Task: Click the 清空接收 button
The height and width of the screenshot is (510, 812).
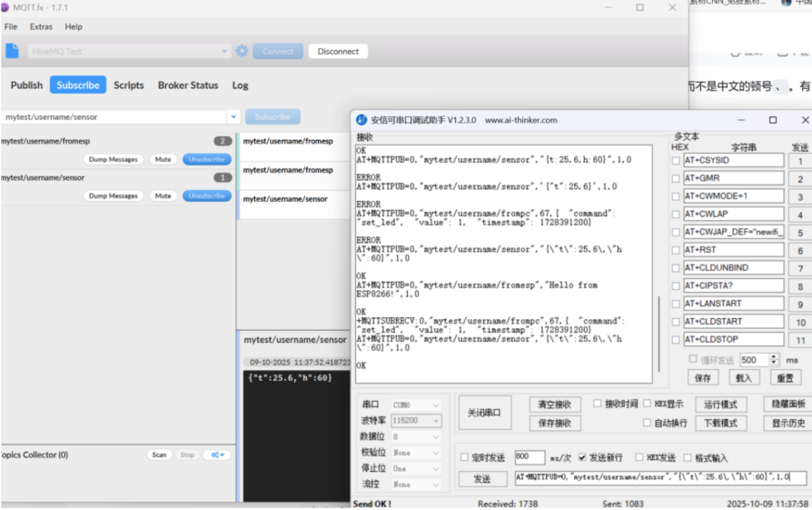Action: coord(555,405)
